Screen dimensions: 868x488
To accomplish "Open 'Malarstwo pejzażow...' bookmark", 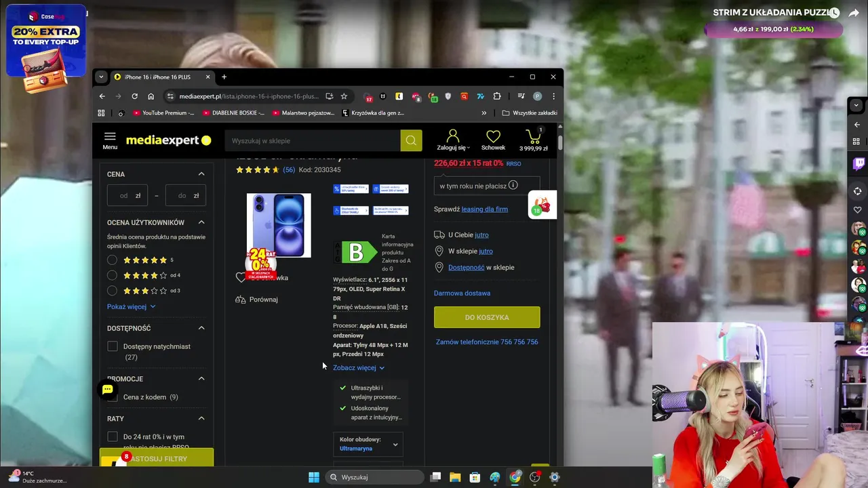I will tap(304, 113).
